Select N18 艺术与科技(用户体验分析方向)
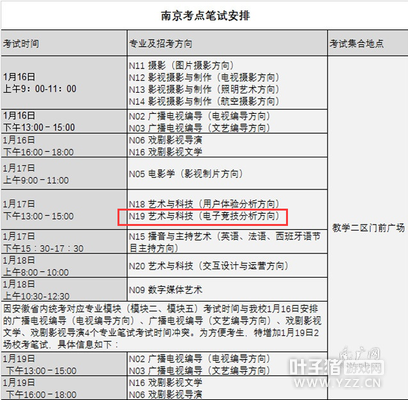Viewport: 408px width, 400px height. pyautogui.click(x=204, y=204)
